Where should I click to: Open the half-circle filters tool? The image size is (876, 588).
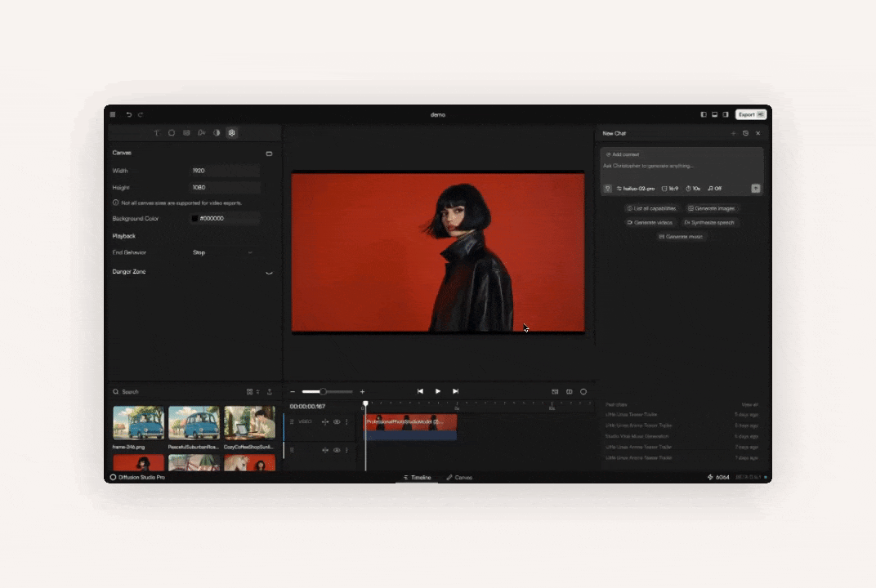(217, 133)
